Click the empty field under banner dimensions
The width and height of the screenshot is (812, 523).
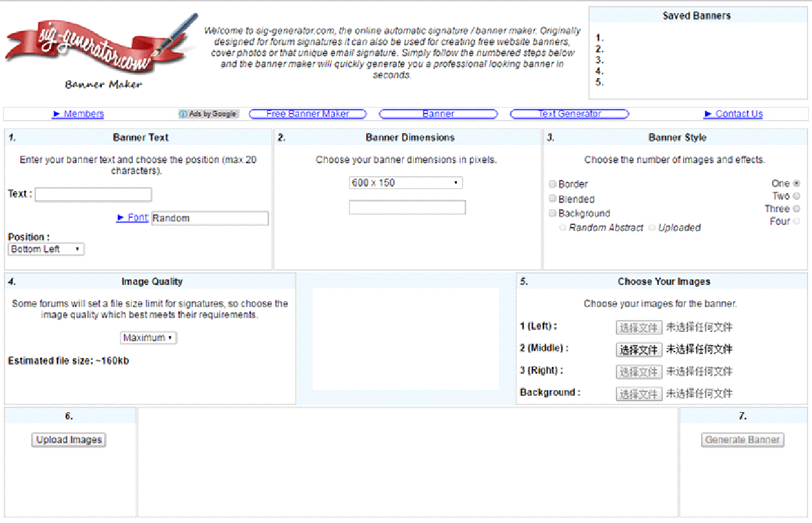[407, 207]
